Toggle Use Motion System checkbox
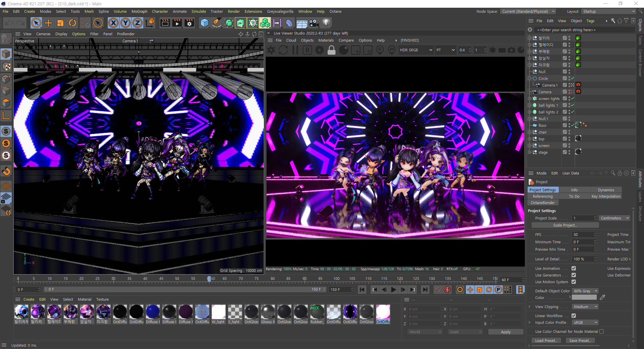This screenshot has height=349, width=644. (574, 282)
